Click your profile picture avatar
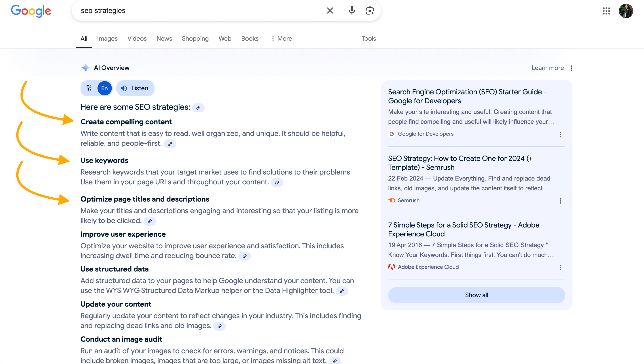This screenshot has width=644, height=364. click(626, 11)
